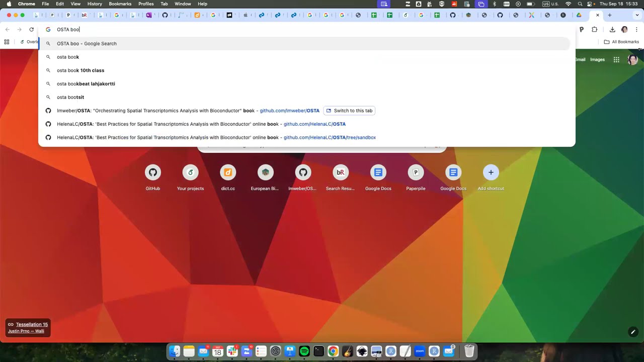Click Switch to this tab button
Image resolution: width=644 pixels, height=362 pixels.
[349, 111]
